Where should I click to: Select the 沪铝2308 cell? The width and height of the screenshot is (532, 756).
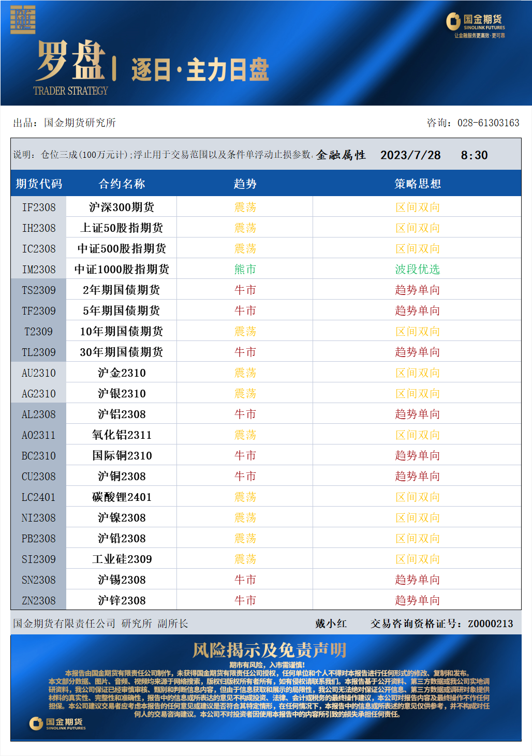(122, 414)
